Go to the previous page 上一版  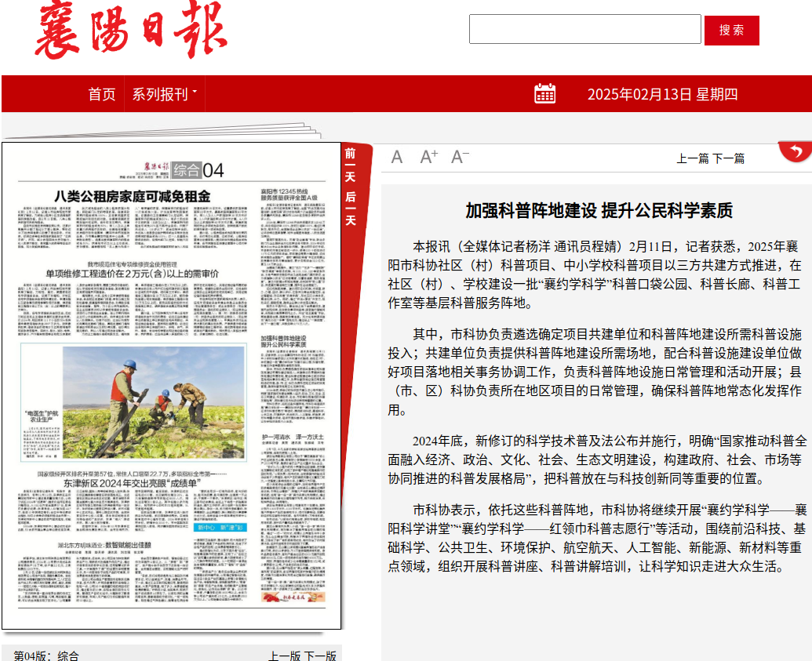(x=284, y=656)
